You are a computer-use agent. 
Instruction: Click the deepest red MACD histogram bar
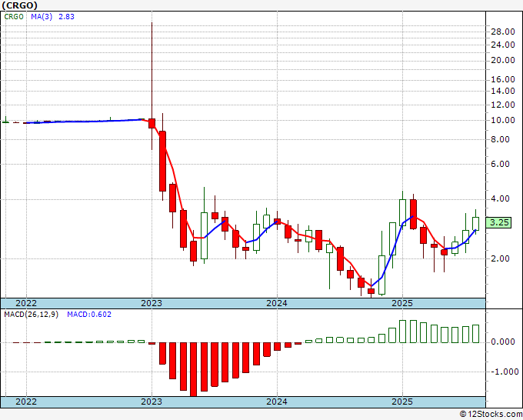(x=194, y=370)
